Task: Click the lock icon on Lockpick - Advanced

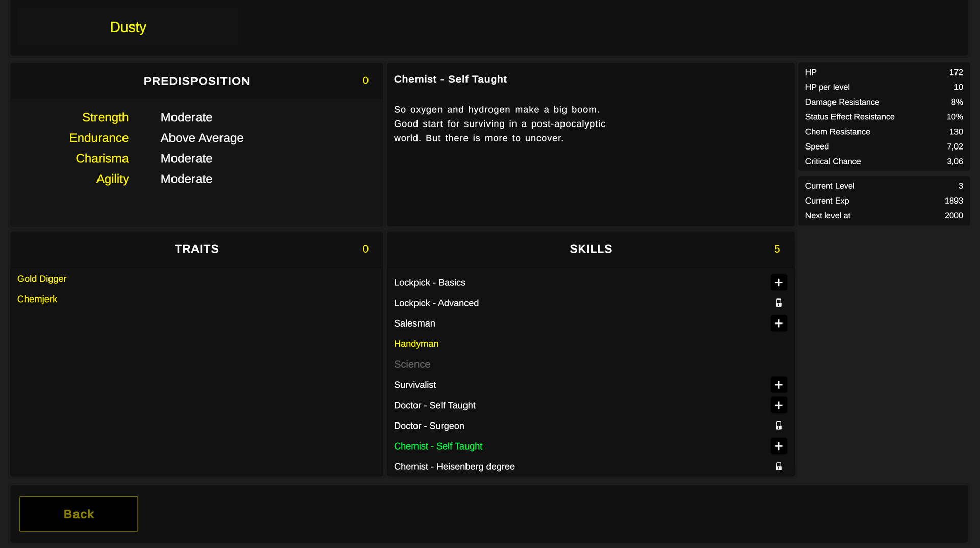Action: [779, 303]
